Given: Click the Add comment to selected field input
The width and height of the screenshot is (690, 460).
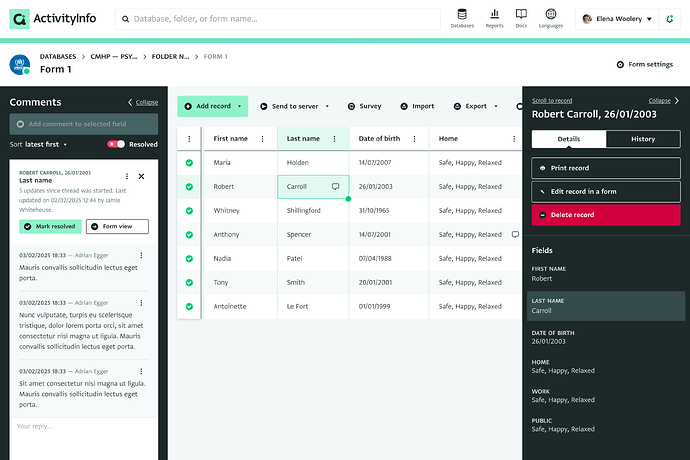Looking at the screenshot, I should click(84, 124).
